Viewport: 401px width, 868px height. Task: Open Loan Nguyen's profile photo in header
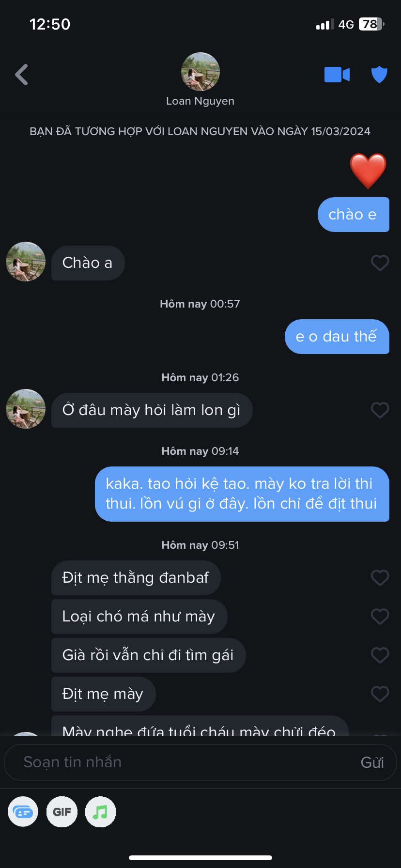click(200, 72)
